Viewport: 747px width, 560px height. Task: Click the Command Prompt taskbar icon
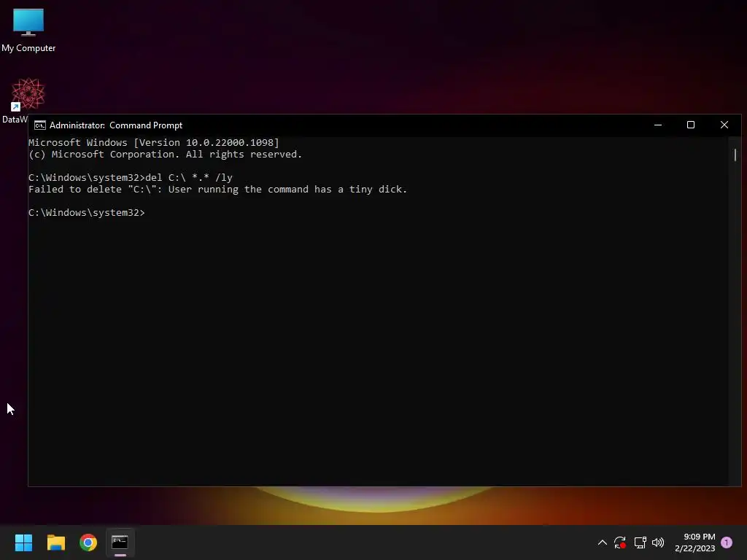tap(120, 542)
